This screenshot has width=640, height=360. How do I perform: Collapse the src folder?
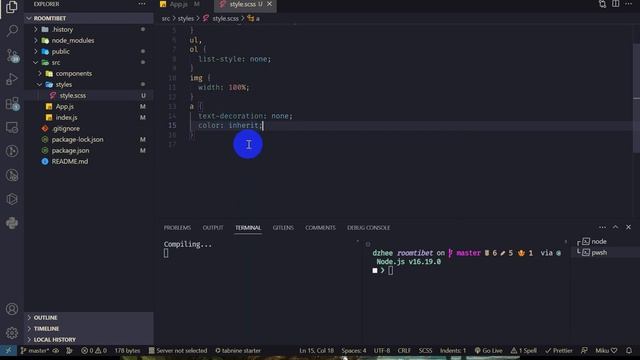[89, 62]
